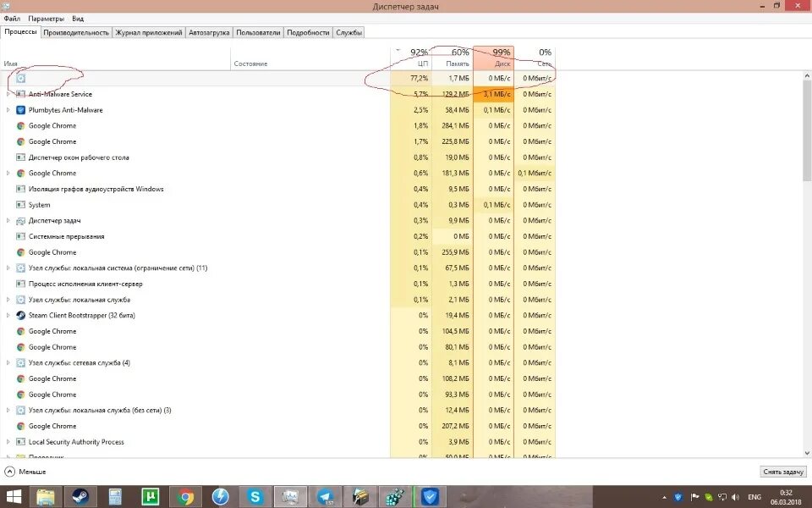Viewport: 812px width, 508px height.
Task: Switch to the Службы tab
Action: pyautogui.click(x=348, y=32)
